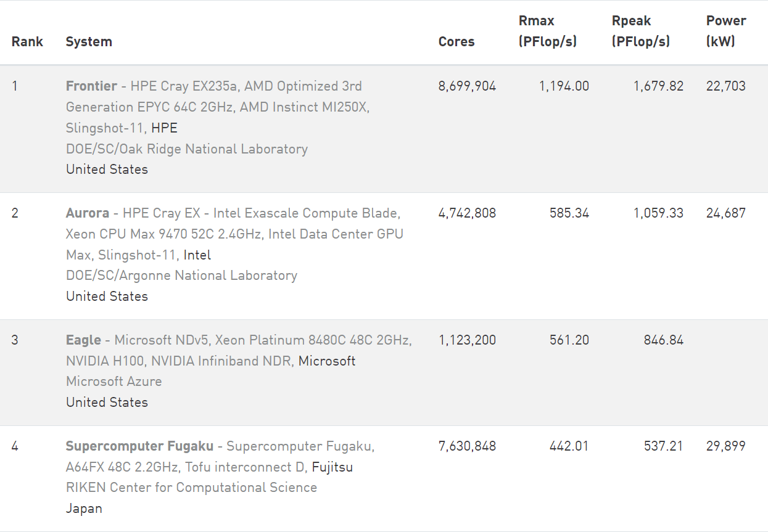Open the Aurora system link
The image size is (768, 532).
click(x=88, y=213)
